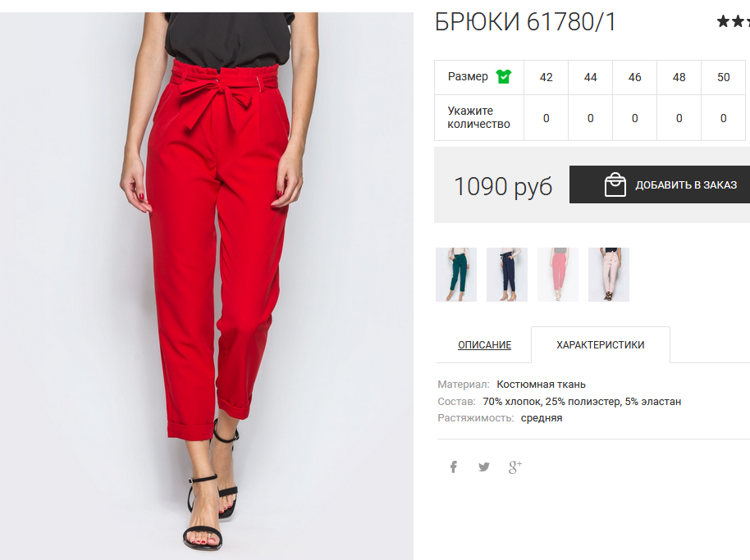Screen dimensions: 750x560
Task: Click quantity field under size 46
Action: [635, 118]
